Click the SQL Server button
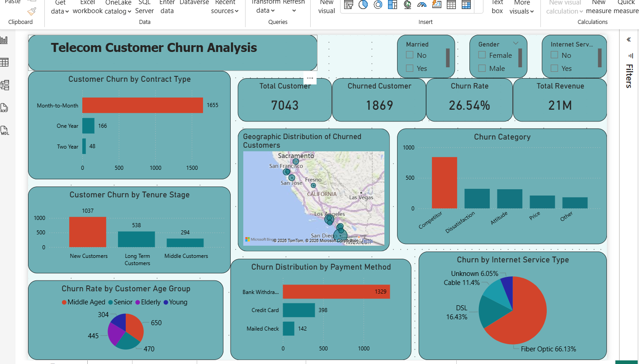The width and height of the screenshot is (639, 364). 145,6
